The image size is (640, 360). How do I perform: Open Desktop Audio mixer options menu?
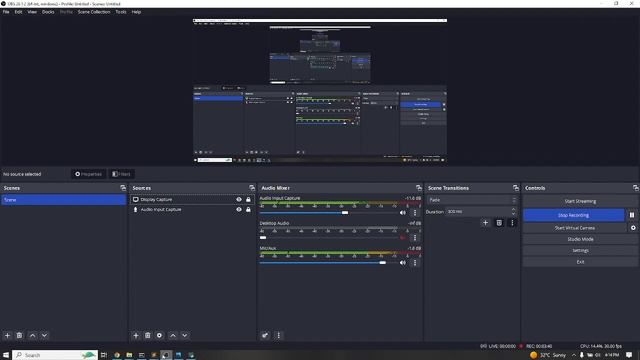415,238
